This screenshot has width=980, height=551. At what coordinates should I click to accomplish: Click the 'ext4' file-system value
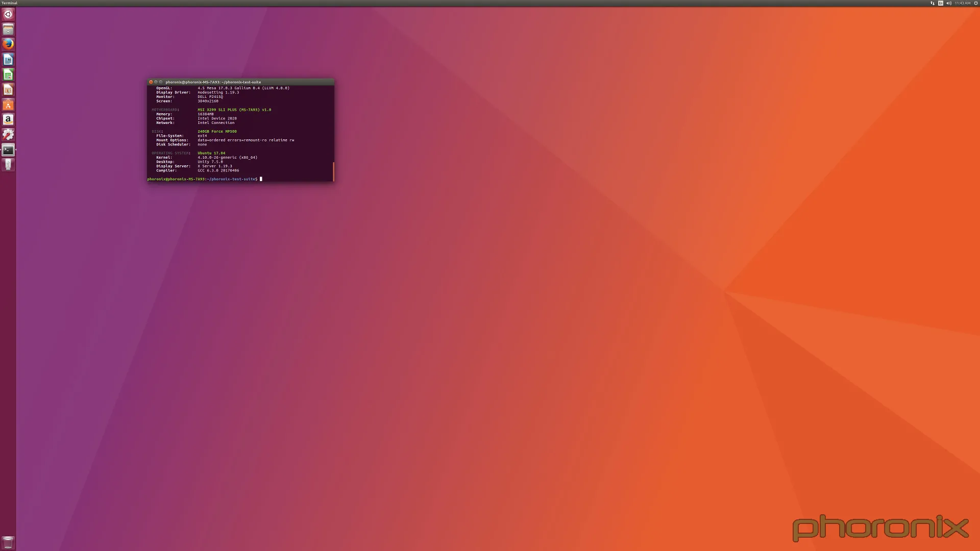pos(202,136)
